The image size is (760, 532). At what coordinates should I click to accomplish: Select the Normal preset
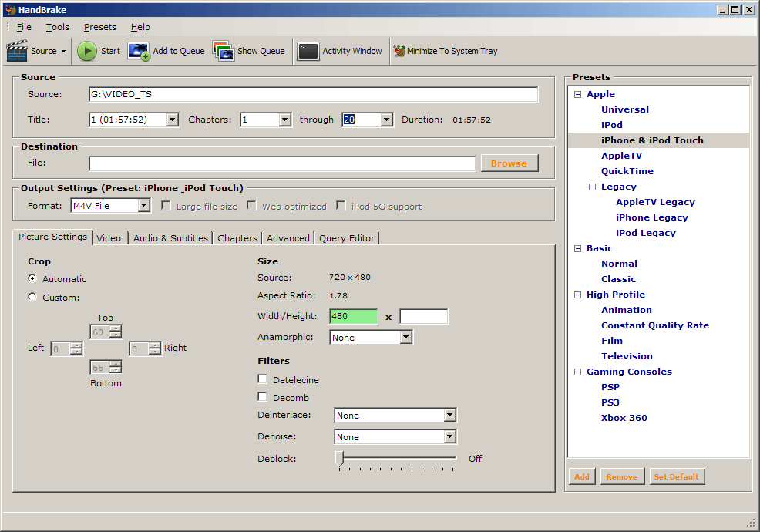pos(619,264)
